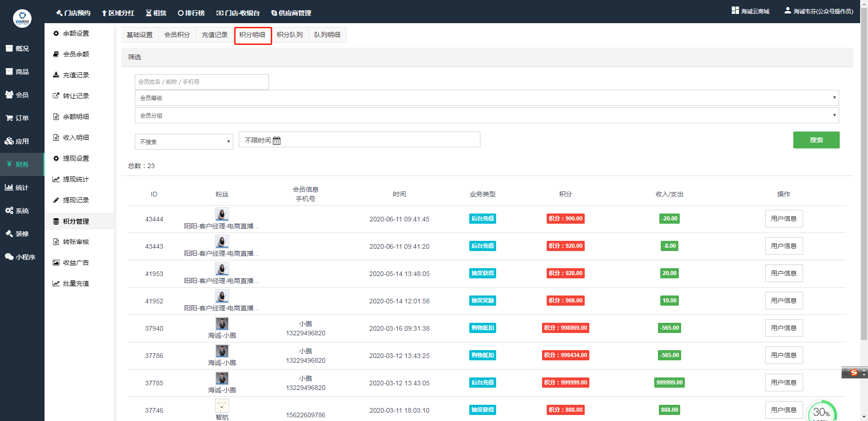Click 用户信息 for record 43444
The image size is (868, 421).
point(784,219)
